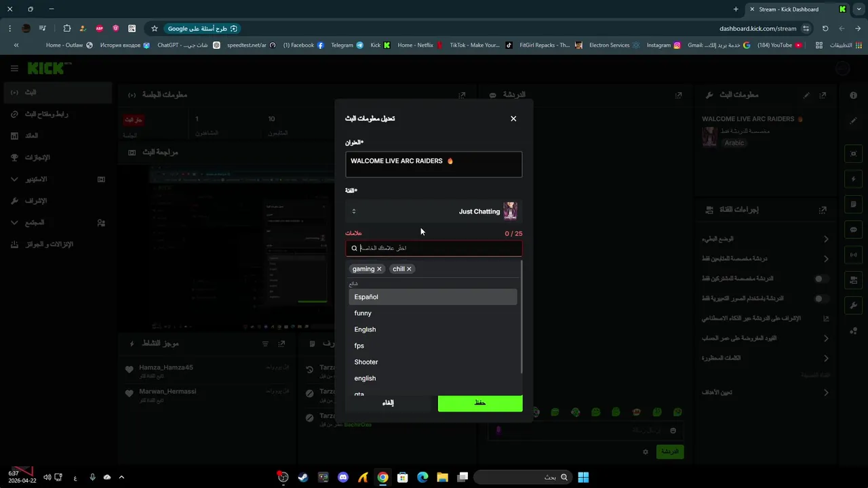The height and width of the screenshot is (488, 868).
Task: Click the chat bubble icon in right rail
Action: click(x=854, y=230)
